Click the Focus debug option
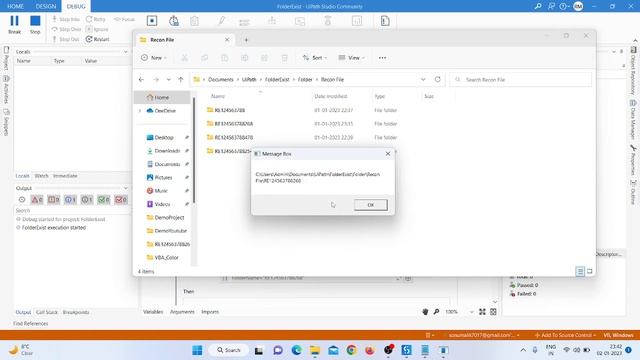Viewport: 640px width, 360px height. tap(124, 19)
